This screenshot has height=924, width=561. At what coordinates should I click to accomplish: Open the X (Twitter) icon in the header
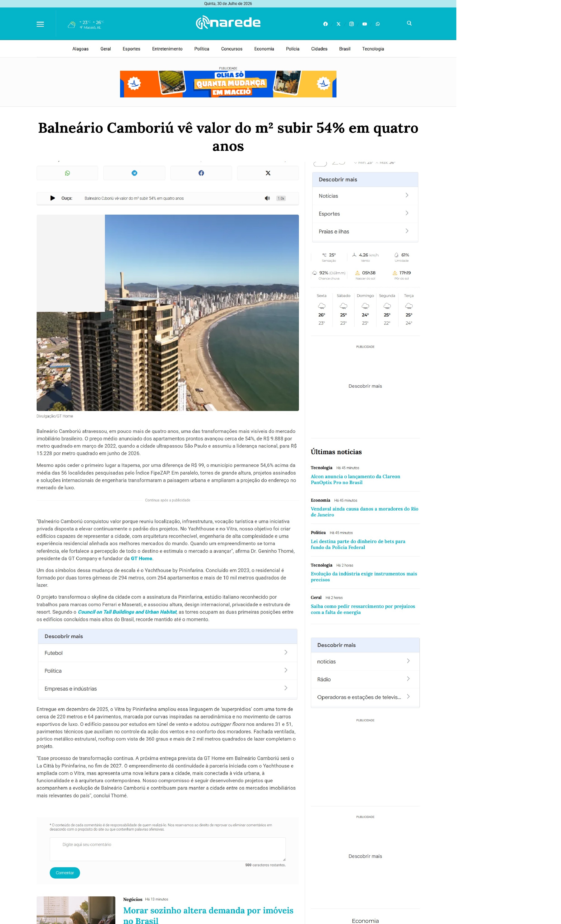point(339,24)
